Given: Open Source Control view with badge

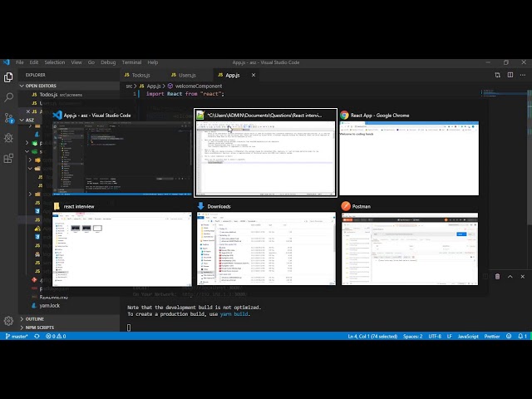Looking at the screenshot, I should [8, 118].
